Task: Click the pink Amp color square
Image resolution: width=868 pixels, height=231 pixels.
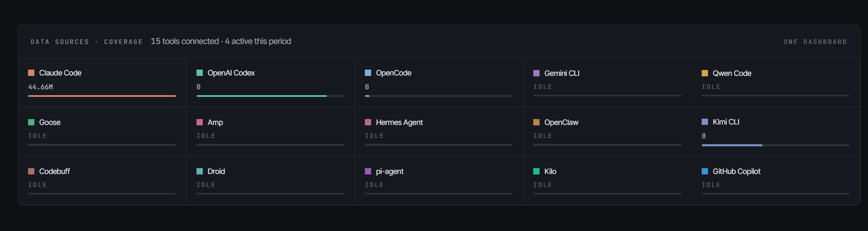Action: coord(199,122)
